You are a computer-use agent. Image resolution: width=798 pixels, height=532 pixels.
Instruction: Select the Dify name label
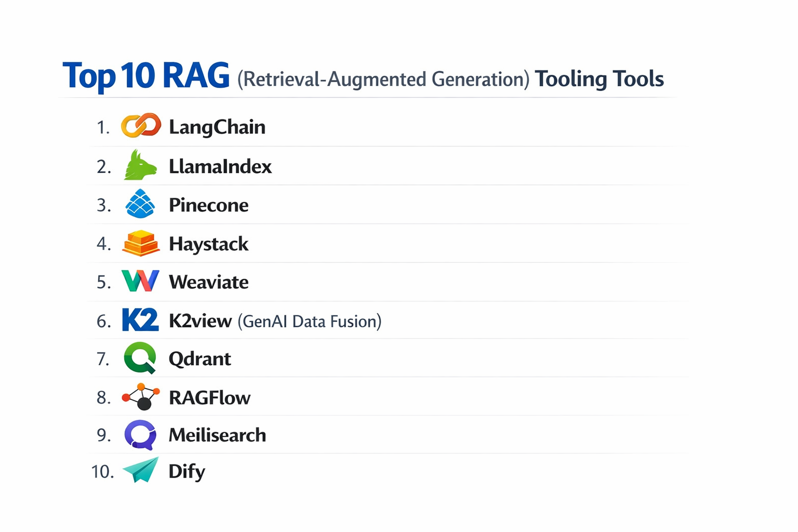[x=187, y=472]
